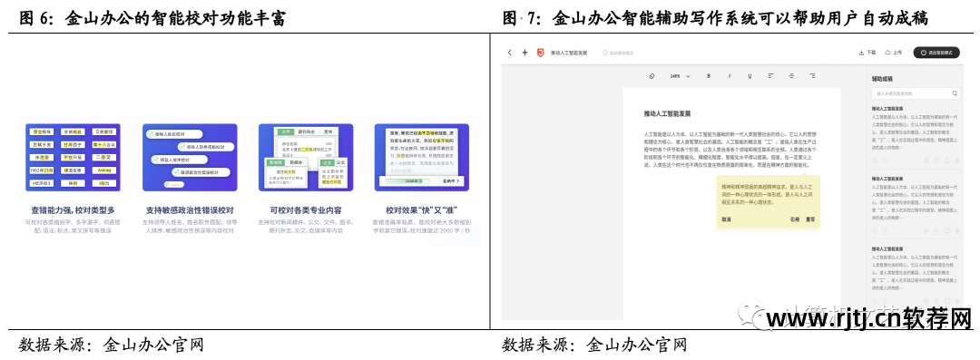The height and width of the screenshot is (360, 980).
Task: Click the auto-save status check icon
Action: pyautogui.click(x=605, y=54)
